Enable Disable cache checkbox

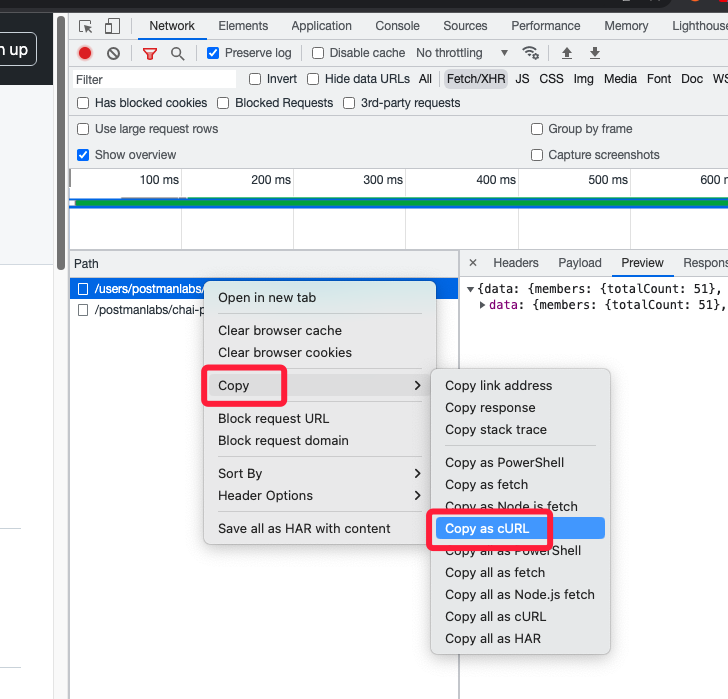[x=318, y=53]
